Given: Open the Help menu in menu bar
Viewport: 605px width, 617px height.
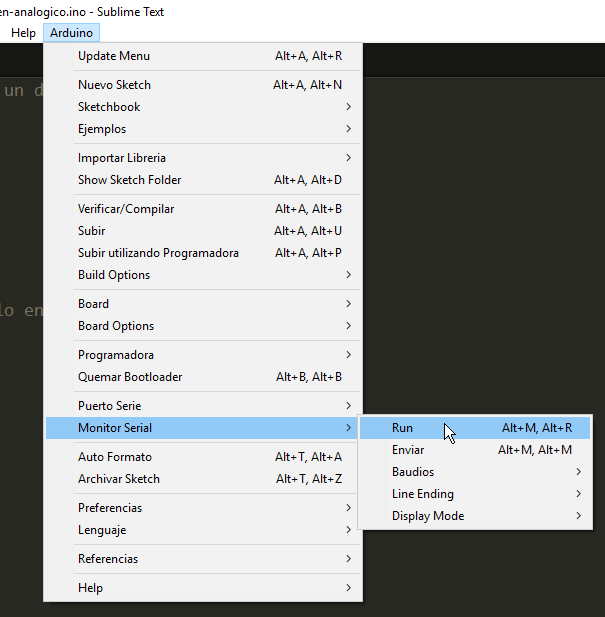Looking at the screenshot, I should point(23,33).
